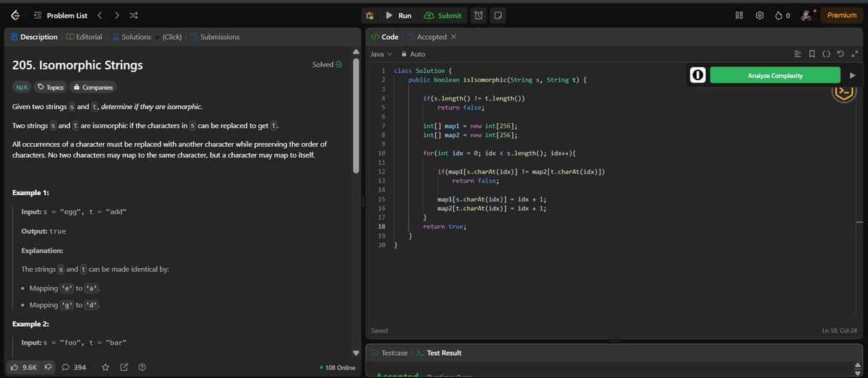
Task: Switch to the Description tab
Action: [x=35, y=37]
